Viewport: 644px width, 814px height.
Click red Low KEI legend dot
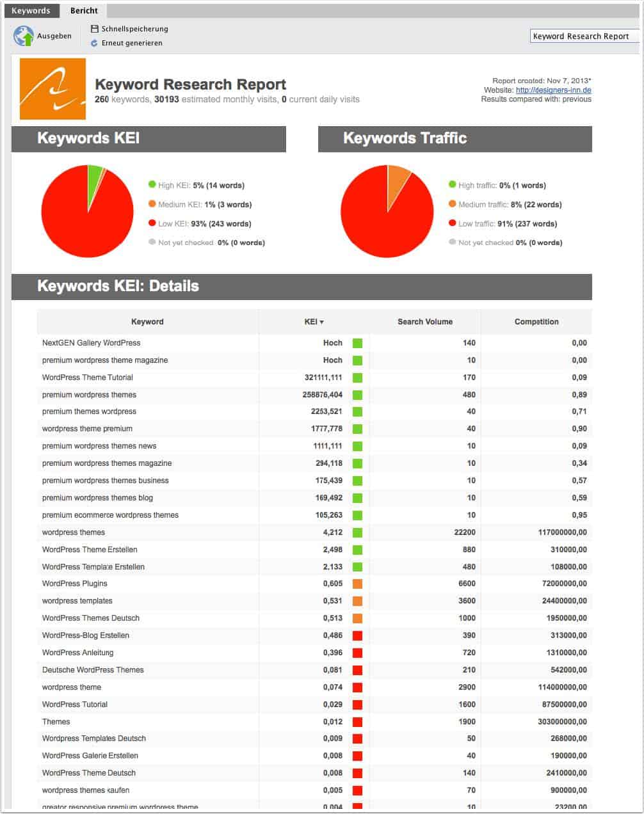pos(152,223)
